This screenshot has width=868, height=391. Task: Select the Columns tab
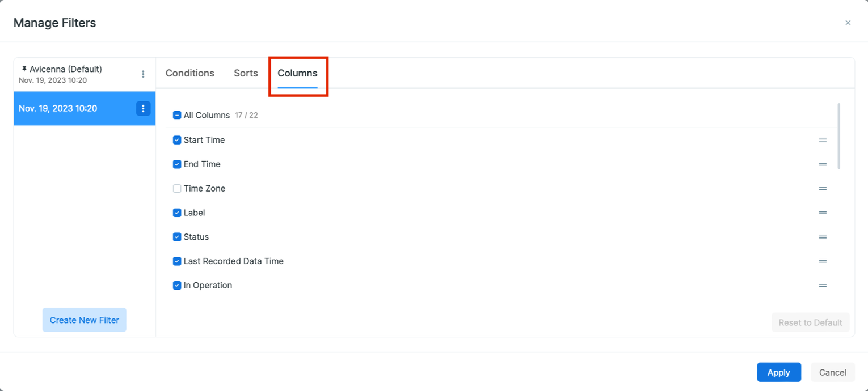point(297,73)
